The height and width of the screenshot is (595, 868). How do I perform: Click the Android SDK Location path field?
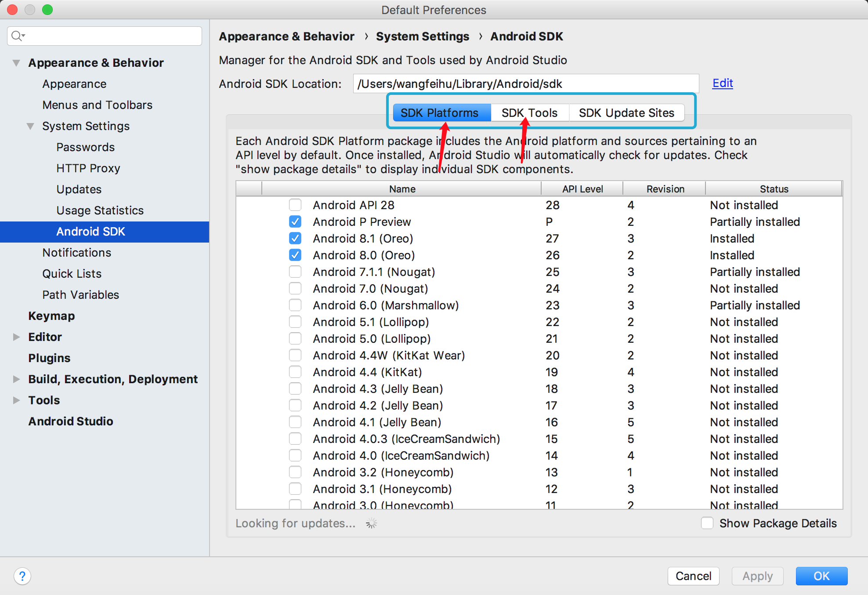525,83
